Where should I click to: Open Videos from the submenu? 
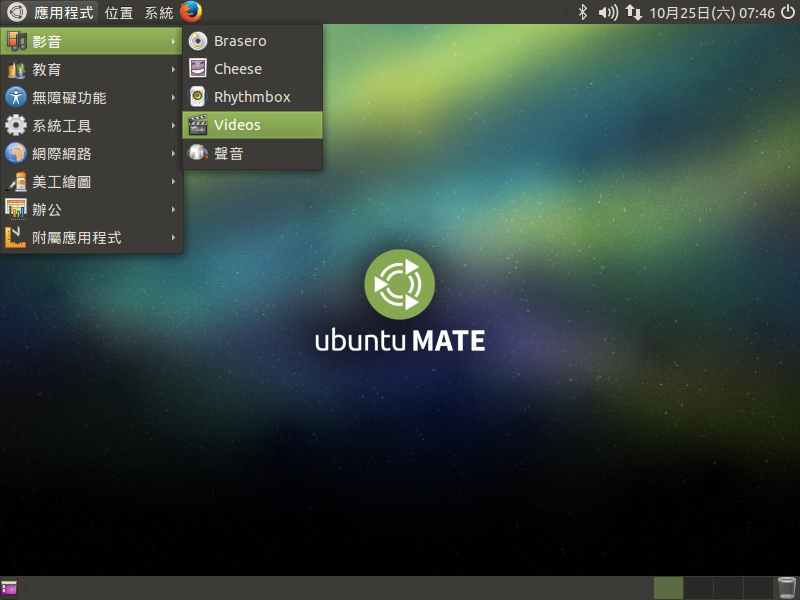pyautogui.click(x=253, y=125)
